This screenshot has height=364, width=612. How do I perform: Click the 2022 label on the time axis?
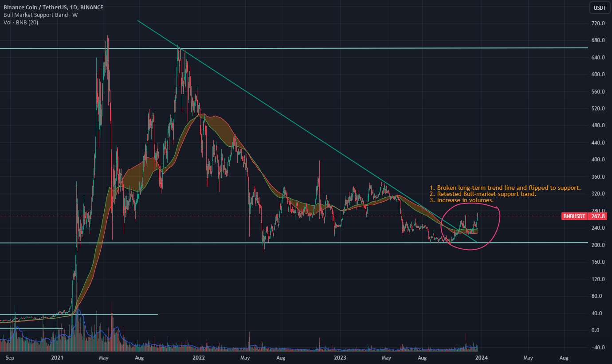point(198,357)
